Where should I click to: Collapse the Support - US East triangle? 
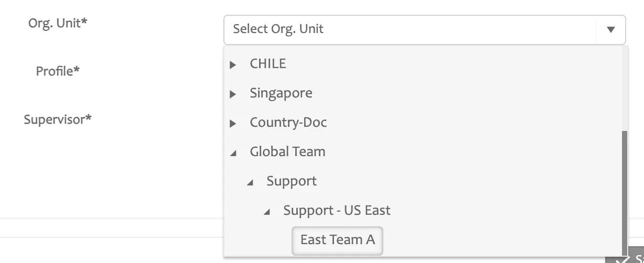pos(267,212)
